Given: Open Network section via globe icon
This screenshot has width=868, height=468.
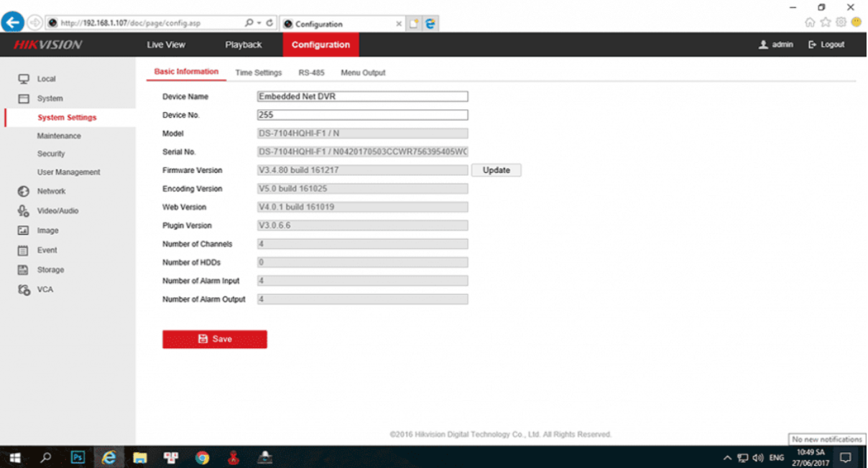Looking at the screenshot, I should (24, 192).
